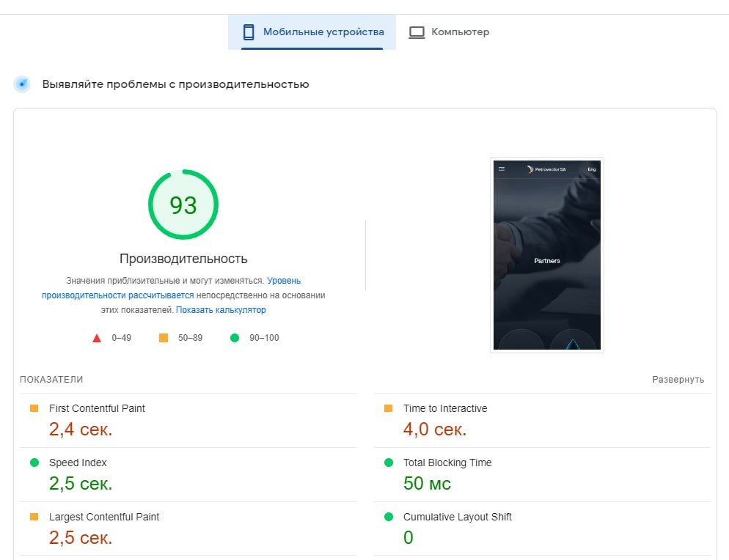Click the mobile phone icon
The image size is (729, 560).
[x=249, y=32]
